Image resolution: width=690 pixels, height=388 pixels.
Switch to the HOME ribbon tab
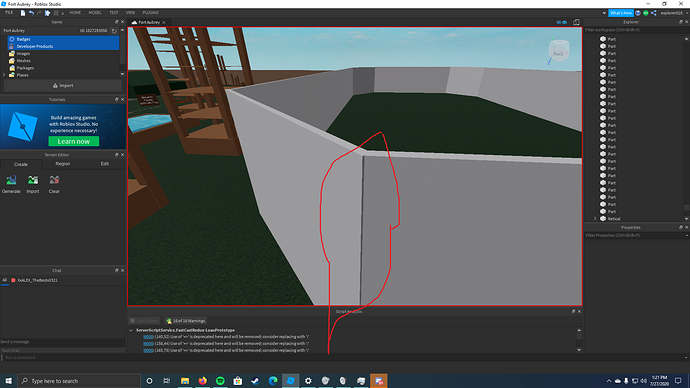point(75,13)
